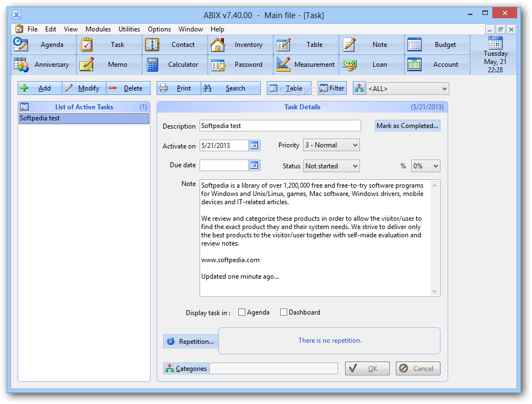Open the Repetition settings

coord(191,341)
